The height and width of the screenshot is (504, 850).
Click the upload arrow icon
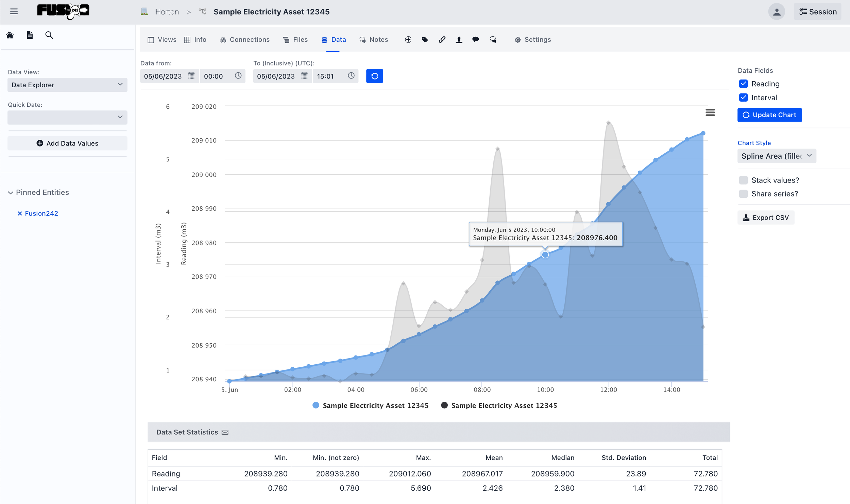pos(459,40)
